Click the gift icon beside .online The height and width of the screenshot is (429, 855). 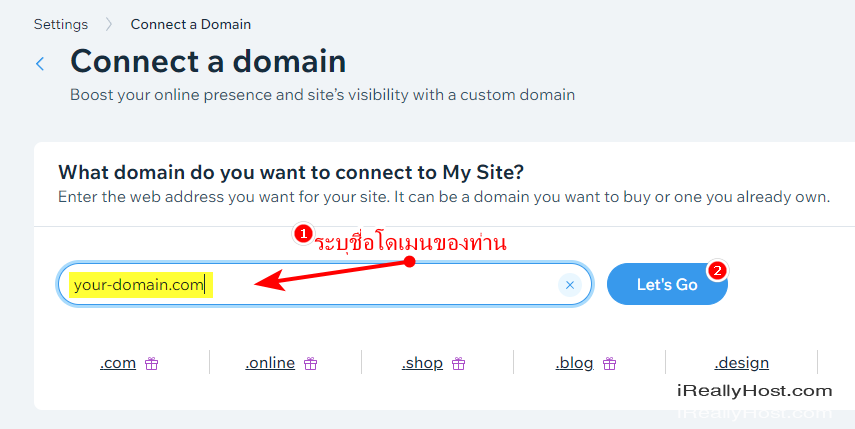pyautogui.click(x=311, y=363)
